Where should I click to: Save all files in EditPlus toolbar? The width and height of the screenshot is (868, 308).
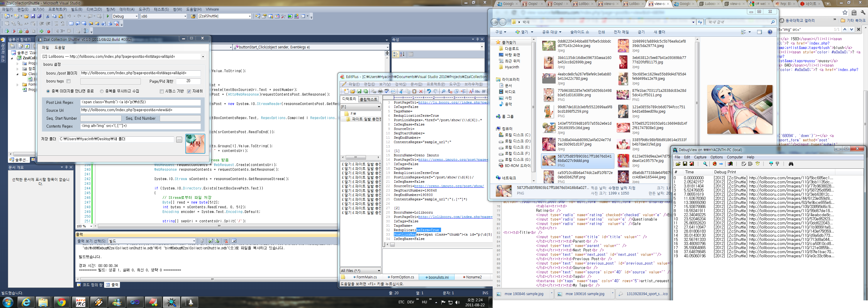(x=366, y=91)
